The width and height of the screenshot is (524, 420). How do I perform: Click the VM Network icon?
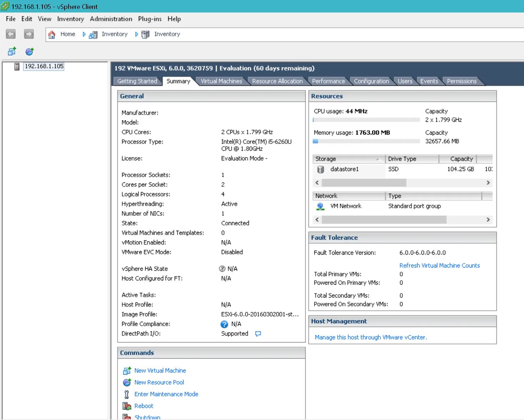[x=320, y=206]
